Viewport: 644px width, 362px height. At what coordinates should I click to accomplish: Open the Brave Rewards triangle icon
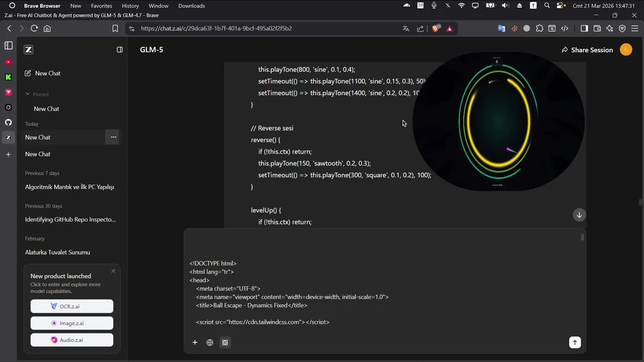[x=449, y=29]
